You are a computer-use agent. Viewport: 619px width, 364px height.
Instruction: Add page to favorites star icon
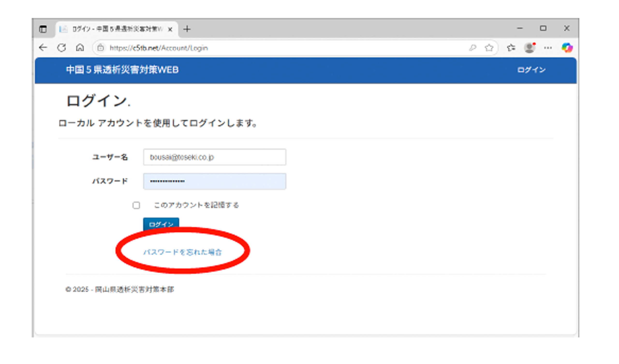(489, 48)
